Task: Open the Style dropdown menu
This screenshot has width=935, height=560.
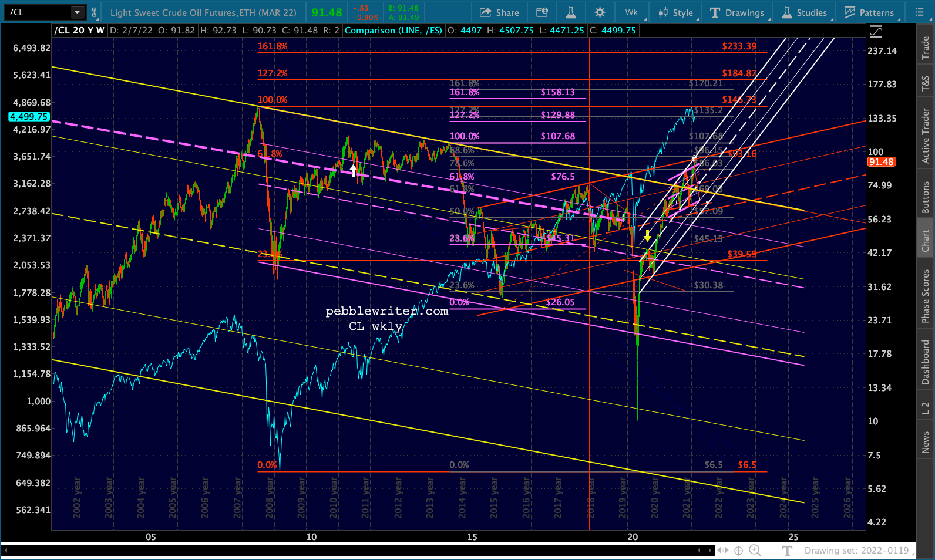Action: [676, 12]
